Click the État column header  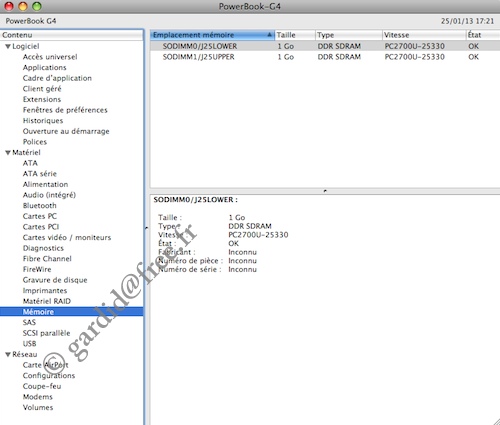click(x=483, y=35)
